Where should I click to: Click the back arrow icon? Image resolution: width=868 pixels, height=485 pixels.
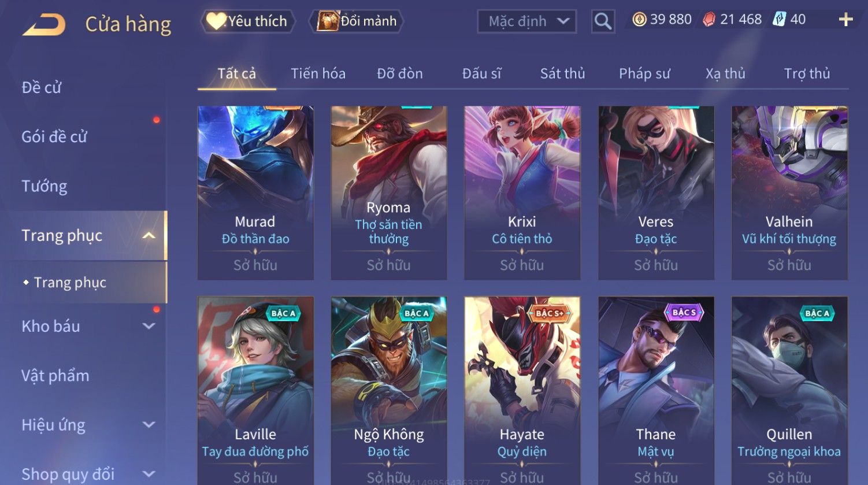coord(44,25)
